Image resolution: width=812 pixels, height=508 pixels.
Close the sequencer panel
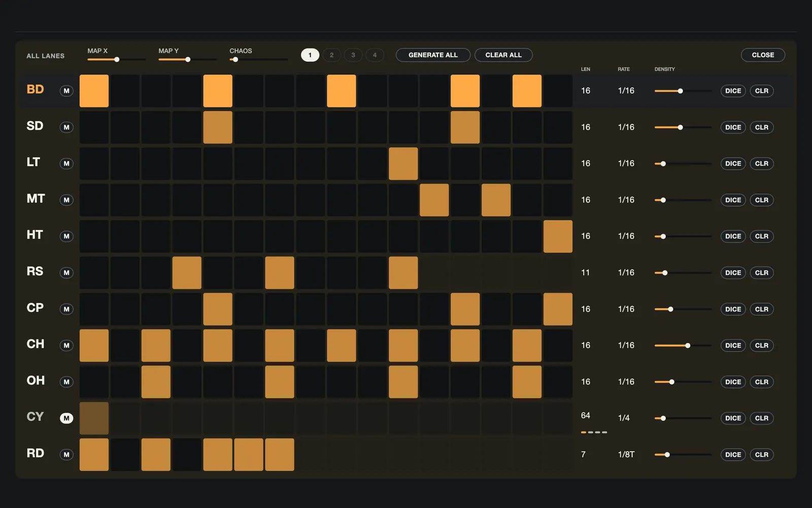(763, 55)
